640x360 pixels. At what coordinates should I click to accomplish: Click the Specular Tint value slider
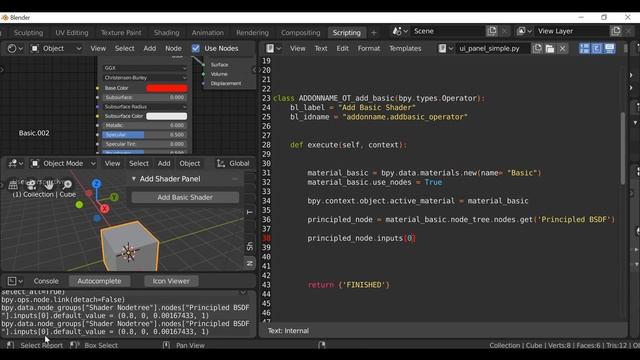[x=145, y=144]
